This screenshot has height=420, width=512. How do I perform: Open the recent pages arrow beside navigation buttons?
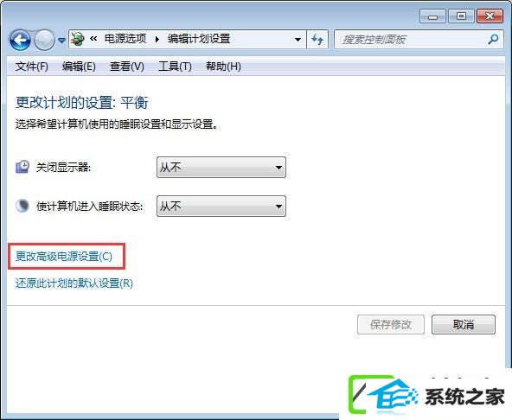pos(61,40)
